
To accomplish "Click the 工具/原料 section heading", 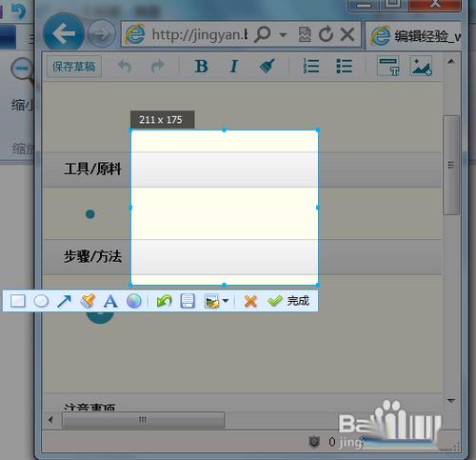I will click(92, 169).
